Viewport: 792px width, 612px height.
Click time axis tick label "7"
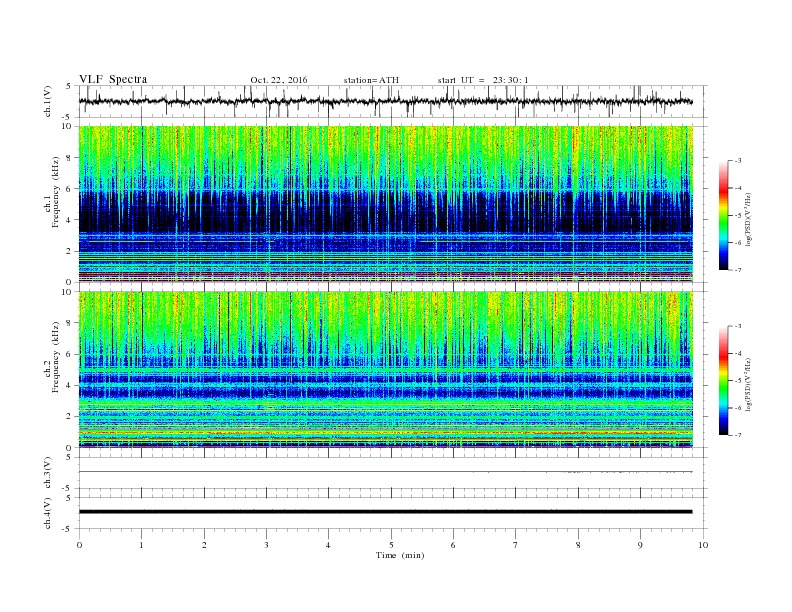tap(516, 545)
